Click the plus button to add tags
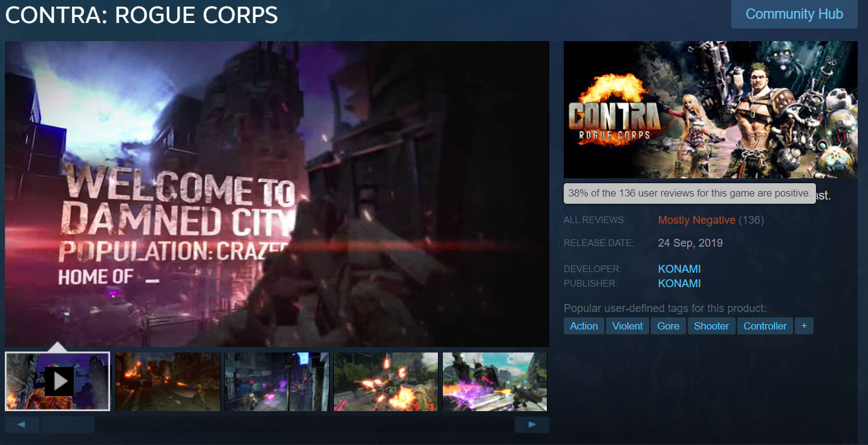 804,326
